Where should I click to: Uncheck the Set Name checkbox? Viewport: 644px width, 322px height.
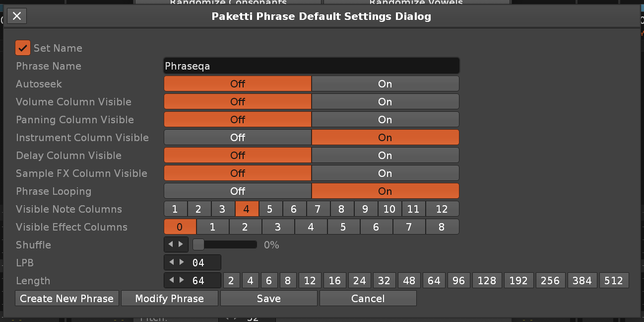(23, 48)
